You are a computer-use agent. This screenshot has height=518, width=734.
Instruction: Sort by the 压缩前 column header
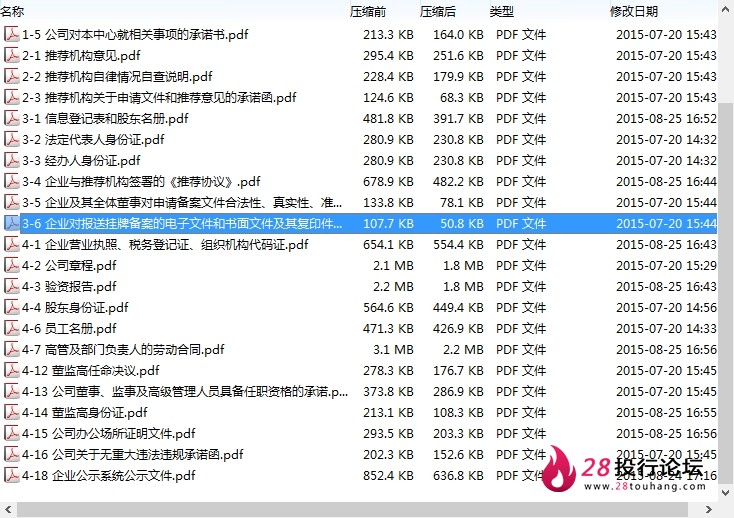(368, 11)
